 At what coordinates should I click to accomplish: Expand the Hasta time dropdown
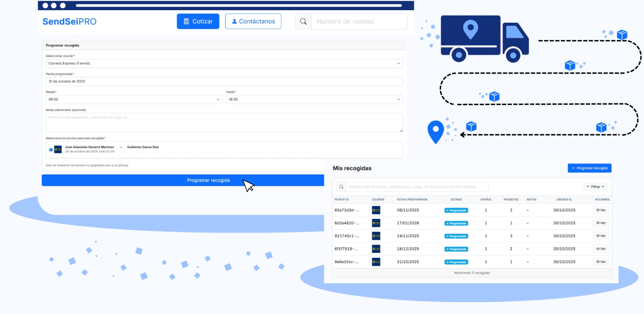pyautogui.click(x=314, y=99)
